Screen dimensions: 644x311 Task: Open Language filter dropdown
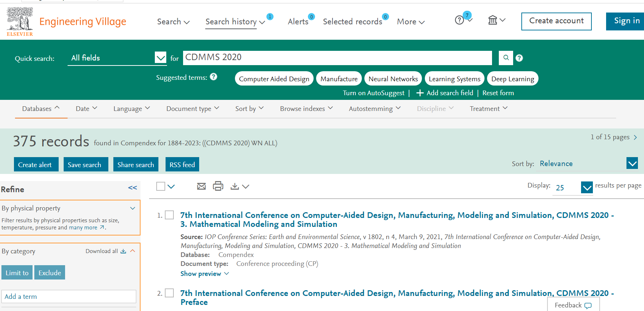pos(132,108)
